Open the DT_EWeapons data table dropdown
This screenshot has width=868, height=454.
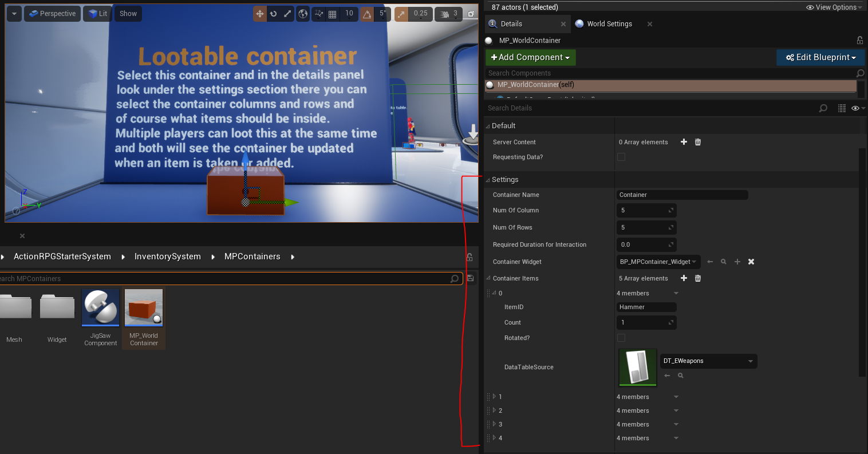[709, 361]
